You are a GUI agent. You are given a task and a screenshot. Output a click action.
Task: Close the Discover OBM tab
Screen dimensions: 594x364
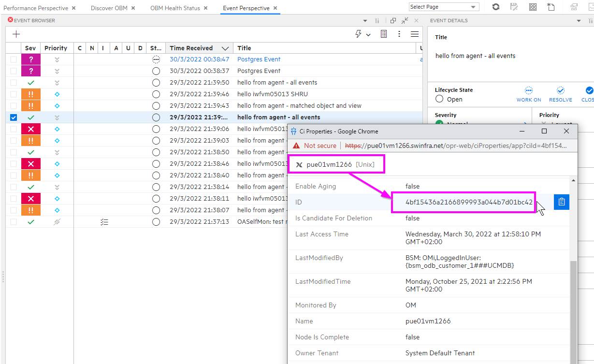point(133,8)
